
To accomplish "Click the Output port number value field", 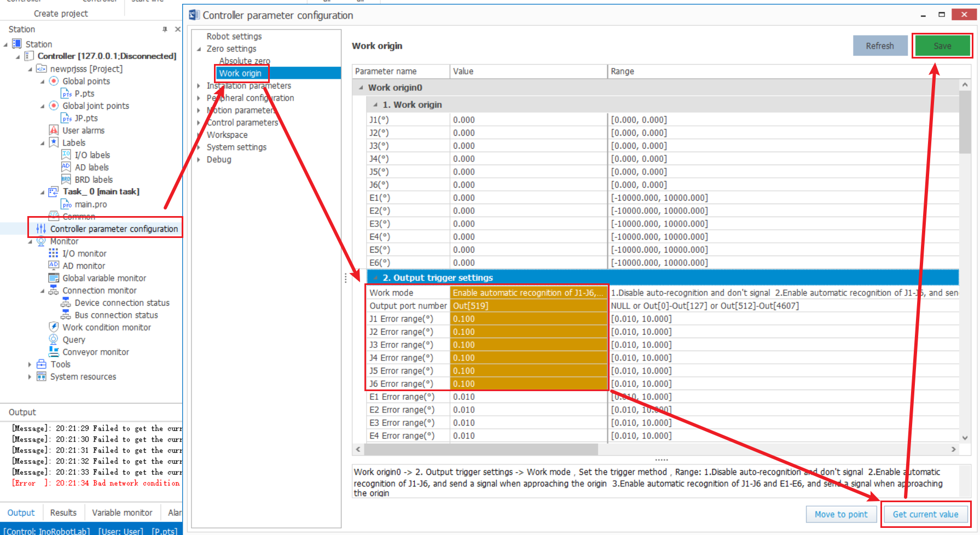I will coord(529,306).
